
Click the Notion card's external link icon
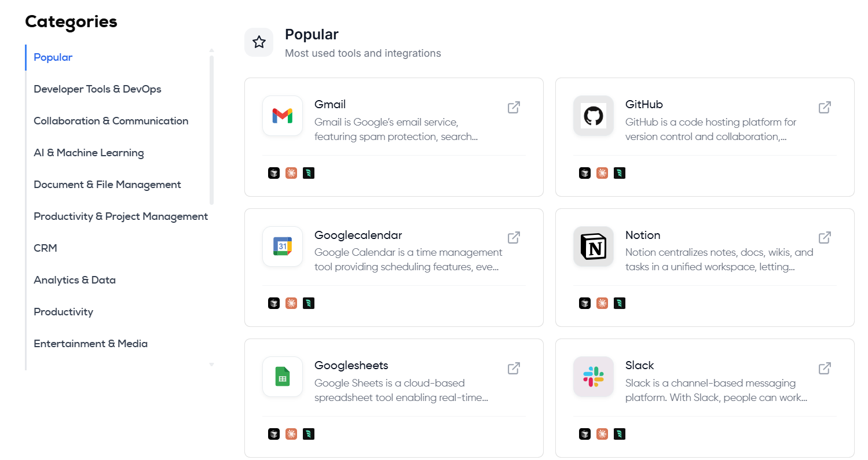click(x=825, y=238)
